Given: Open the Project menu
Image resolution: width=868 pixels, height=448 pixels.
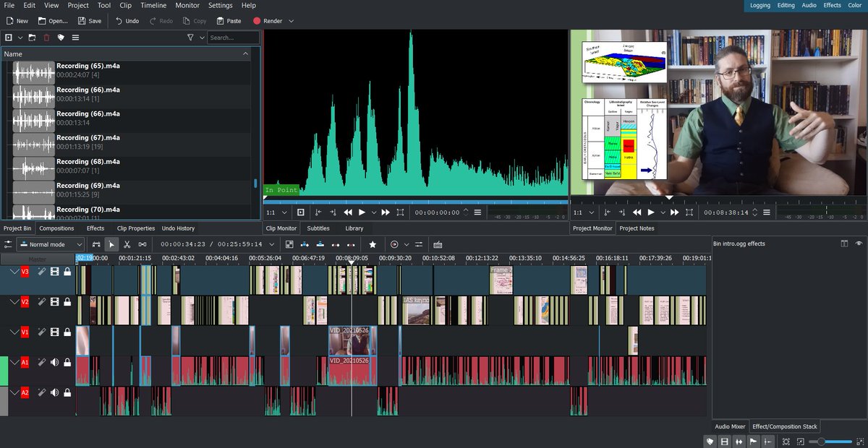Looking at the screenshot, I should pos(78,5).
